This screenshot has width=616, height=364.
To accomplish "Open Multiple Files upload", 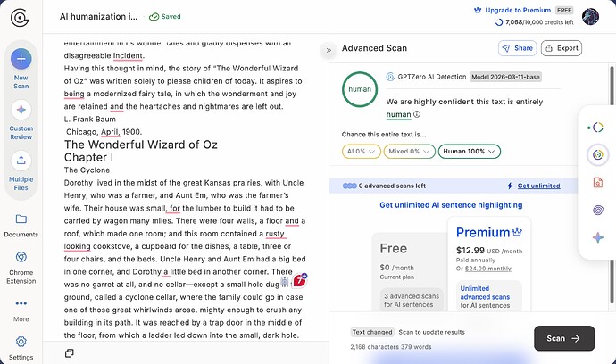I will (21, 170).
